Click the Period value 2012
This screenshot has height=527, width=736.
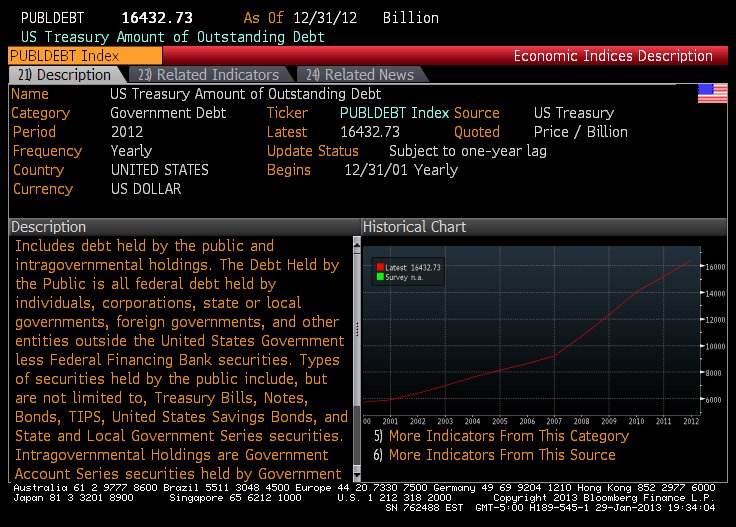(127, 132)
